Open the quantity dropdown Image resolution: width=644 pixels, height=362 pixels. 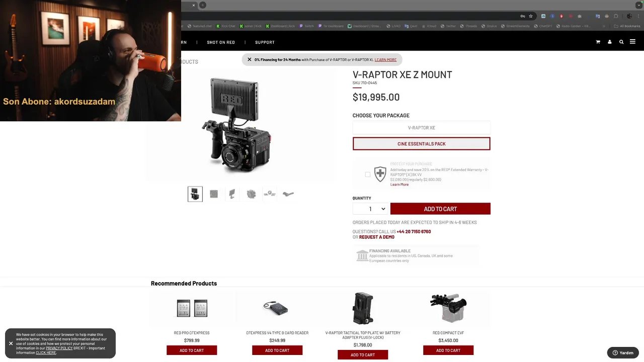(x=370, y=209)
